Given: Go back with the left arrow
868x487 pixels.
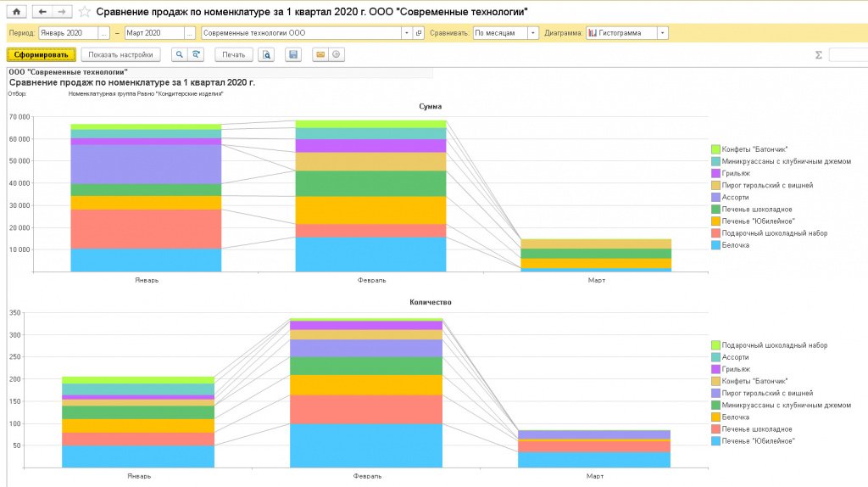Looking at the screenshot, I should 44,12.
